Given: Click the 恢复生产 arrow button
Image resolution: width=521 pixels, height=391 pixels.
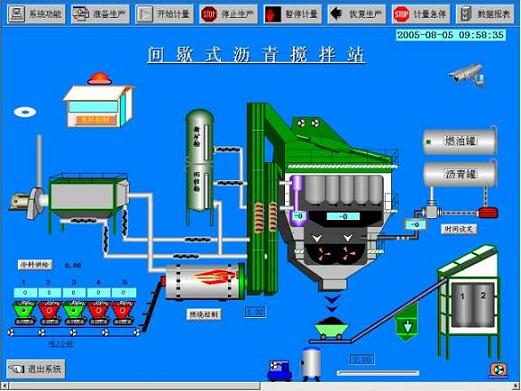Looking at the screenshot, I should pyautogui.click(x=357, y=14).
